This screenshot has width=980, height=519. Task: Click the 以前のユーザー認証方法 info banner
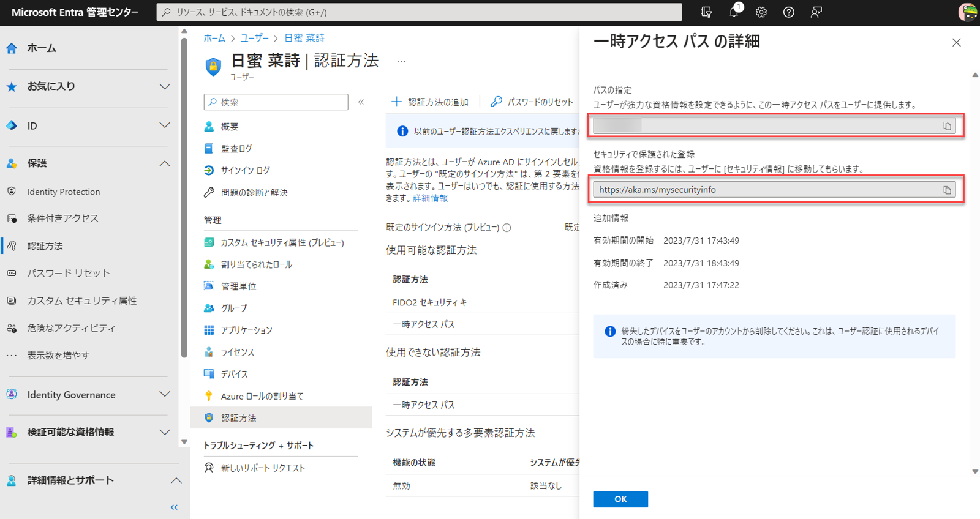483,132
